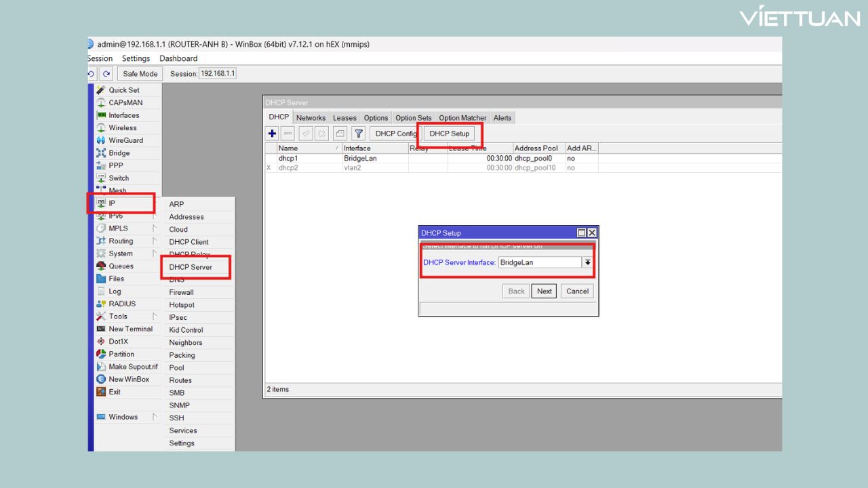Open the Dashboard menu in the menu bar
This screenshot has width=868, height=488.
pos(178,58)
